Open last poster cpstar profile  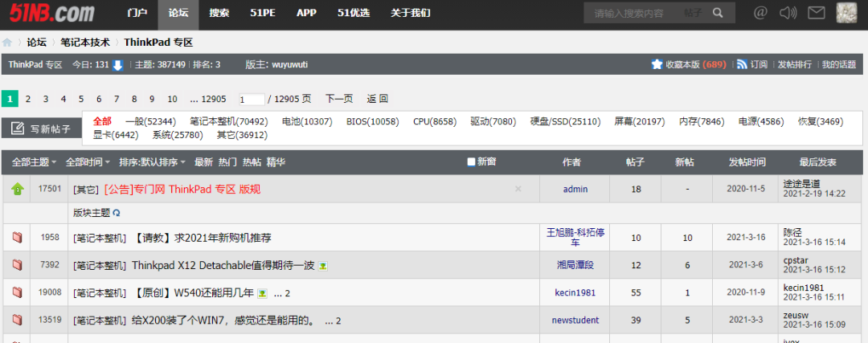[x=796, y=260]
